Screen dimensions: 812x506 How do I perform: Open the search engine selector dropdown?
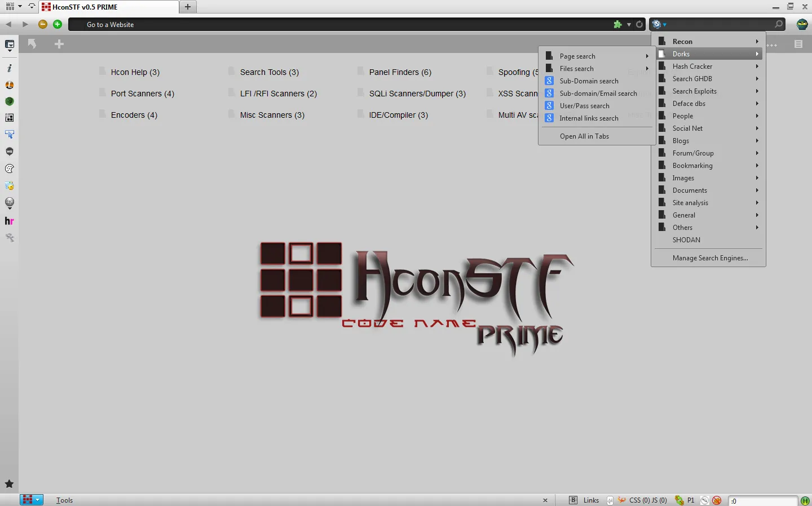click(x=659, y=24)
